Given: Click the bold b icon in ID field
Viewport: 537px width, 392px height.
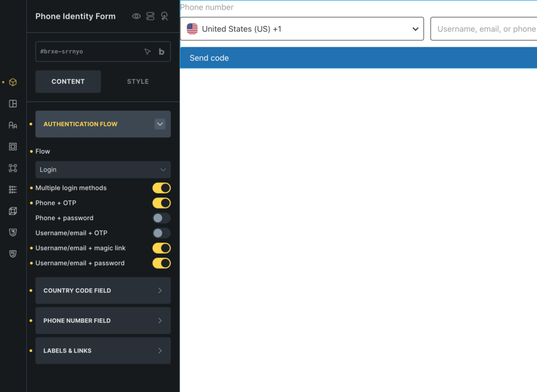Looking at the screenshot, I should [x=162, y=52].
